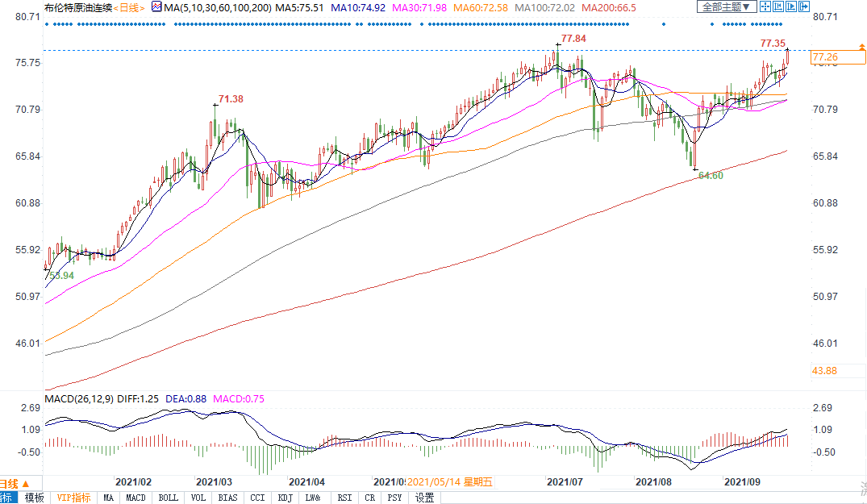
Task: Click the orange circle icon beside 日线 title
Action: pos(152,7)
